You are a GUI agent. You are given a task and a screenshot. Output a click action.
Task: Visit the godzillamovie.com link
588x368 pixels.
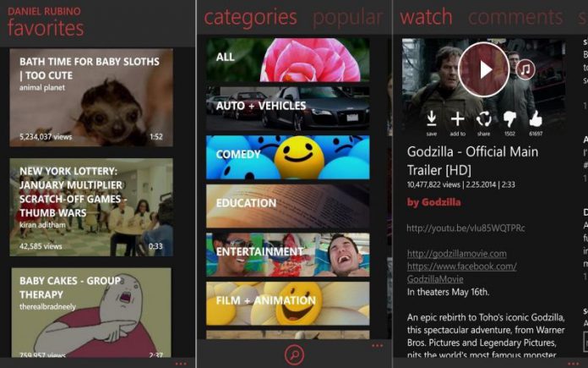point(457,254)
